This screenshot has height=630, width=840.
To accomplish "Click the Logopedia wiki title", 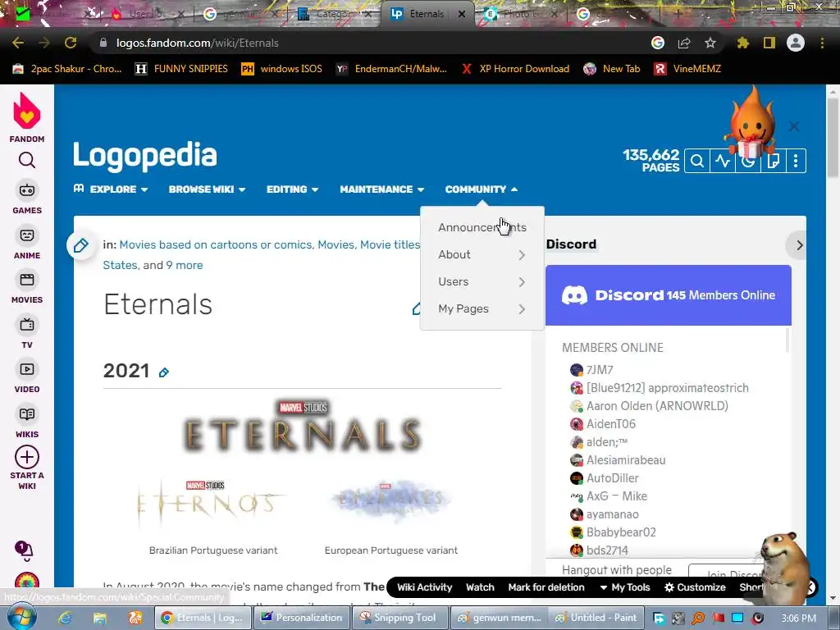I will pyautogui.click(x=144, y=155).
